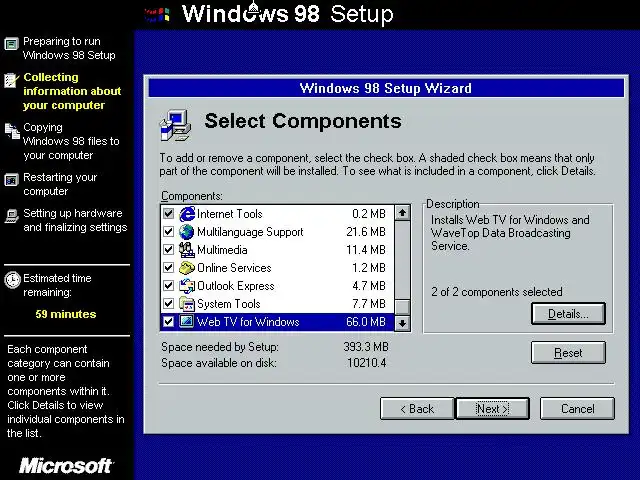Click the Select Components computer icon
640x480 pixels.
pyautogui.click(x=176, y=124)
